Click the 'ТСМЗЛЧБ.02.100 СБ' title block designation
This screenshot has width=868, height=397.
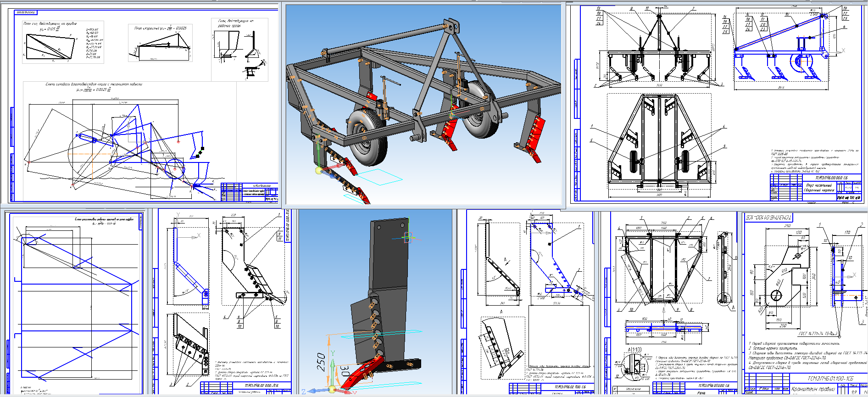coord(571,387)
